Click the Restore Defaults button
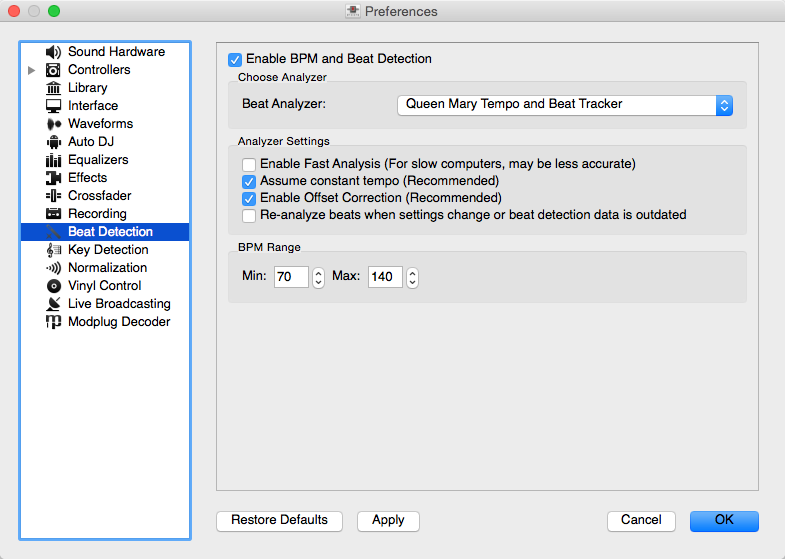Image resolution: width=785 pixels, height=559 pixels. point(279,521)
